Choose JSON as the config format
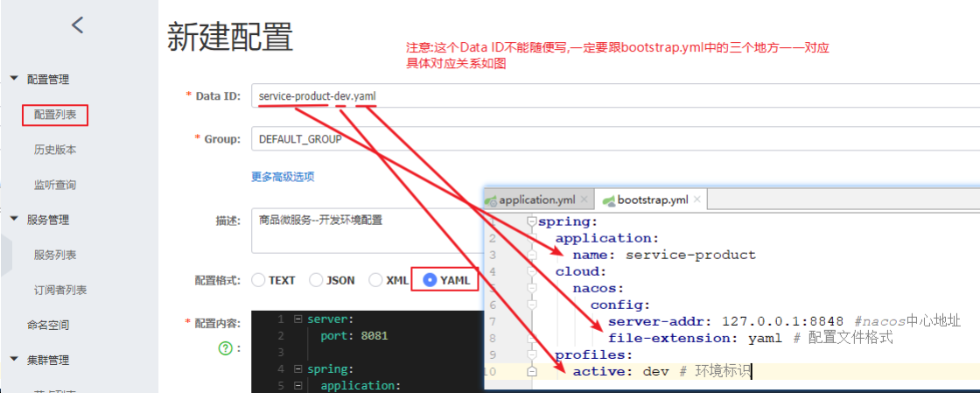980x393 pixels. 317,280
